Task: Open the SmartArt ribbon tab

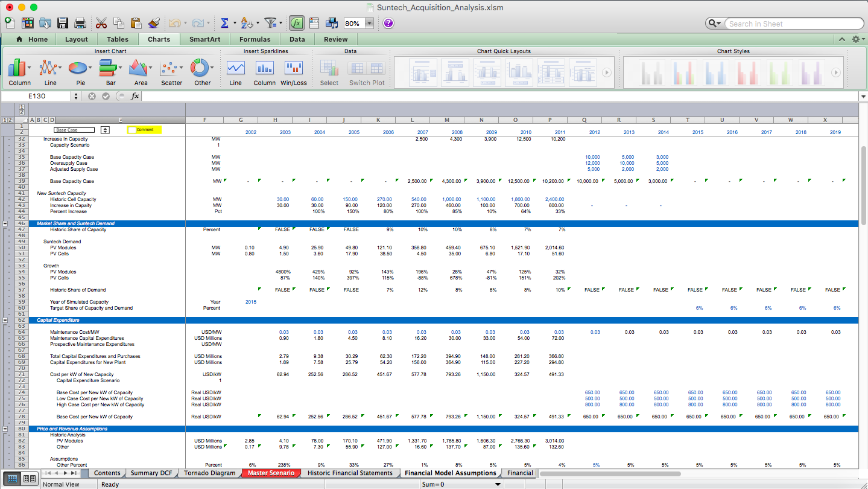Action: [x=205, y=39]
